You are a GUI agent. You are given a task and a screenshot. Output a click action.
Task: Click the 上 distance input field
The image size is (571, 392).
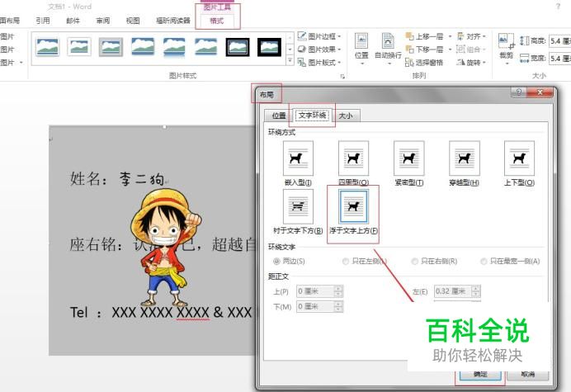point(315,291)
